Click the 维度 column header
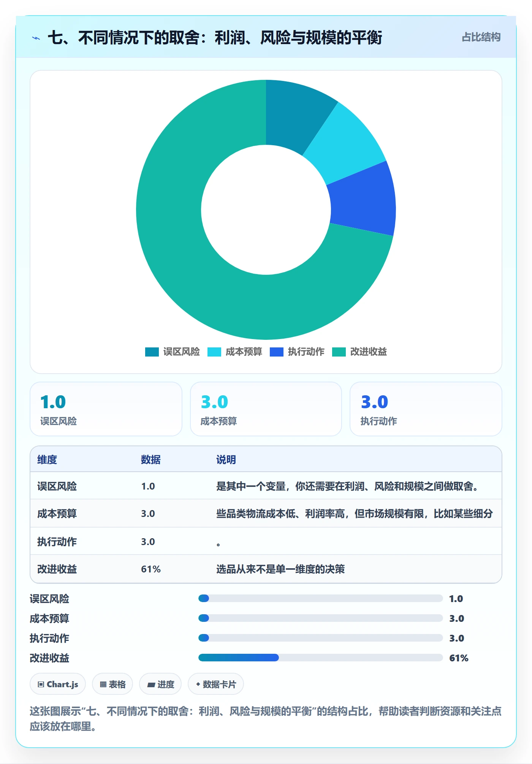Screen dimensions: 532x764 click(47, 460)
